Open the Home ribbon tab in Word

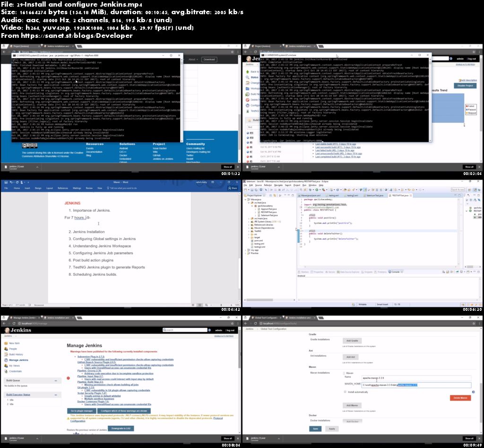click(17, 188)
